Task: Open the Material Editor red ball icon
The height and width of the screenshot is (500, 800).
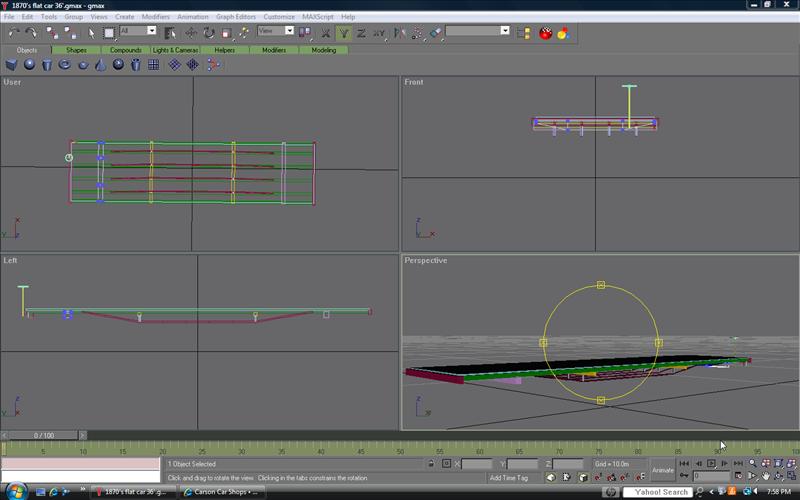Action: tap(545, 33)
